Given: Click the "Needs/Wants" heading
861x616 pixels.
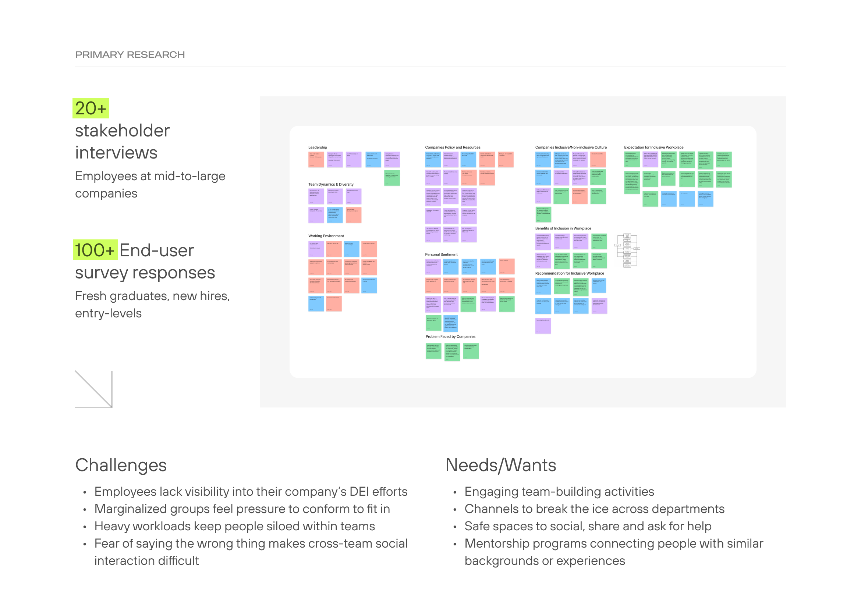Looking at the screenshot, I should [500, 465].
